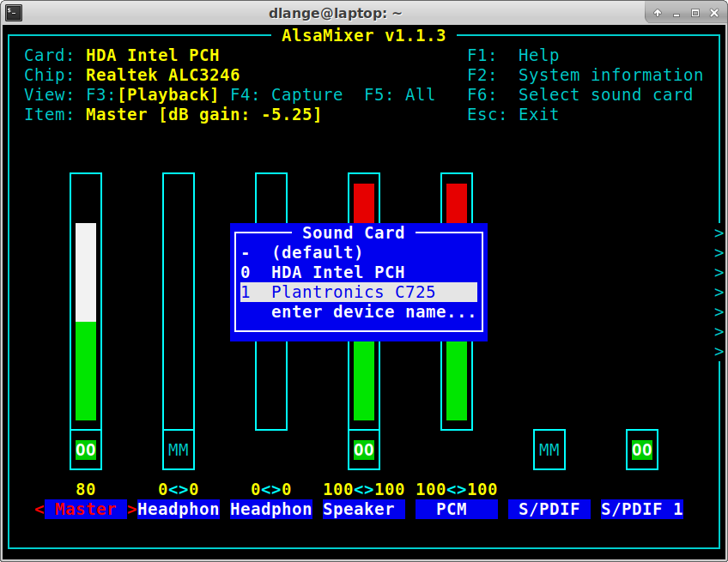728x562 pixels.
Task: Click the F6 Select sound card text
Action: 579,94
